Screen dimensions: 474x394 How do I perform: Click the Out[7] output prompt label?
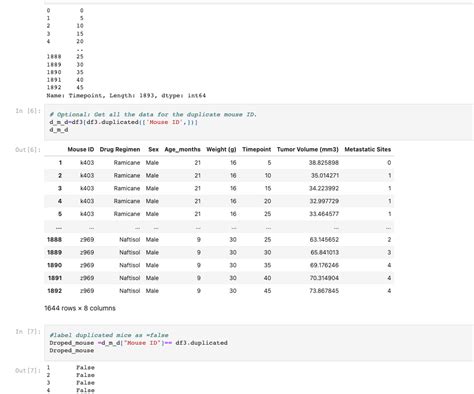[28, 370]
